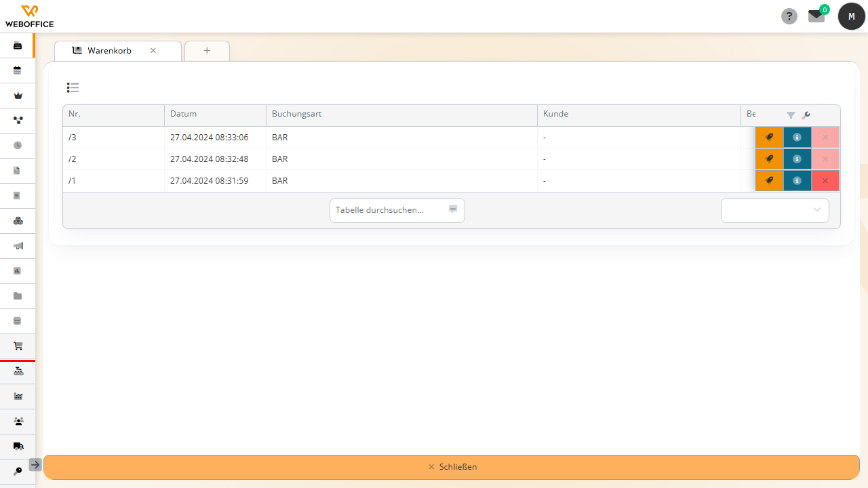Click the shopping cart icon in sidebar

[18, 346]
